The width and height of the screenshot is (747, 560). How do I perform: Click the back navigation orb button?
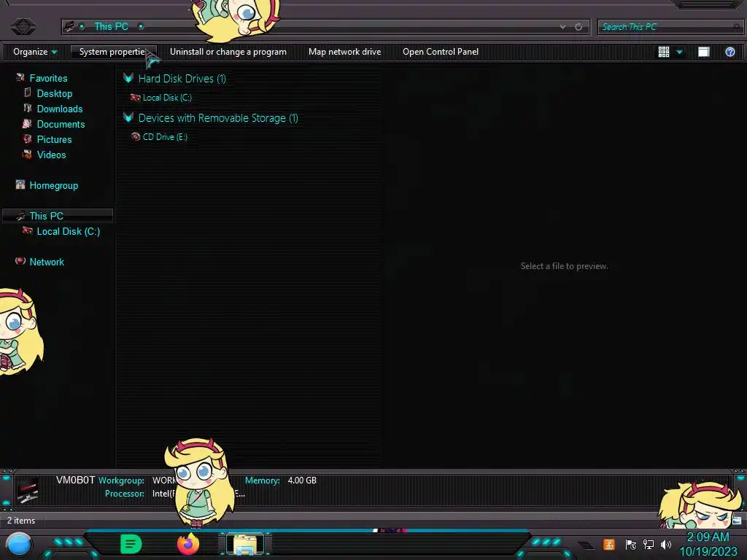23,26
